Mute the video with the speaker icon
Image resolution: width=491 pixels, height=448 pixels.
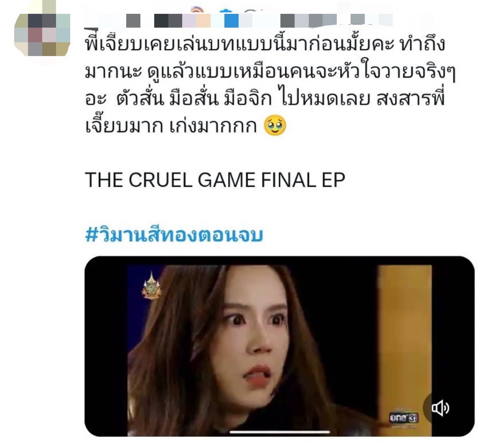click(440, 408)
